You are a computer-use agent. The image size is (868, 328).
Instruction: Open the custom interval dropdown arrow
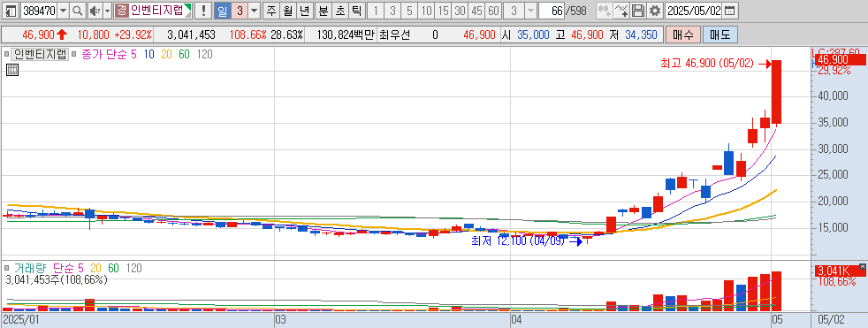pyautogui.click(x=530, y=10)
